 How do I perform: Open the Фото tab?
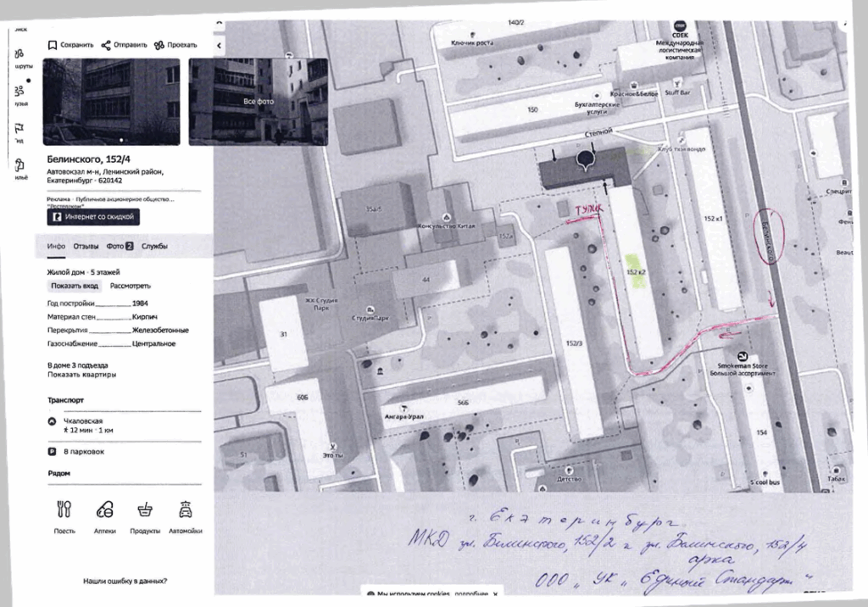pyautogui.click(x=120, y=247)
